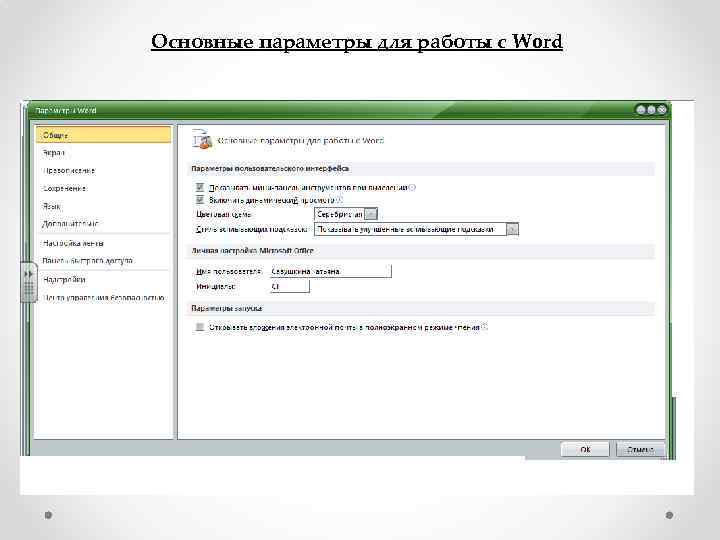This screenshot has height=540, width=720.
Task: Open Настройка ленты section
Action: (x=73, y=243)
